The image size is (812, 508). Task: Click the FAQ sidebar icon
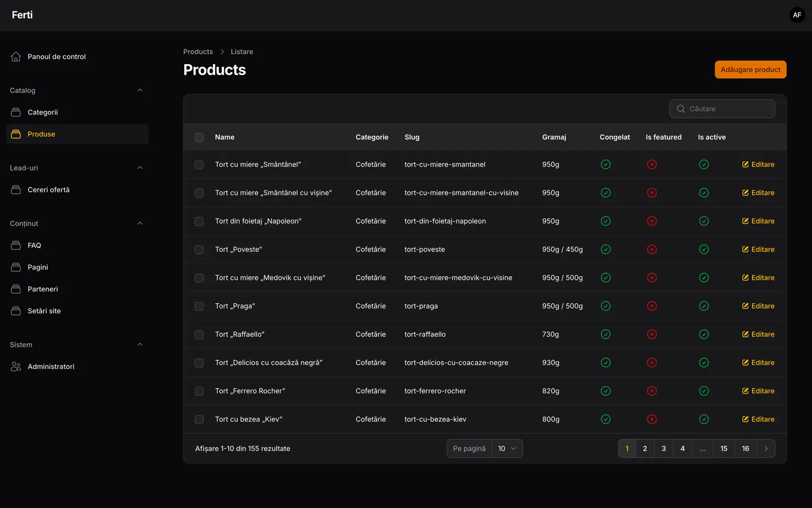[16, 245]
